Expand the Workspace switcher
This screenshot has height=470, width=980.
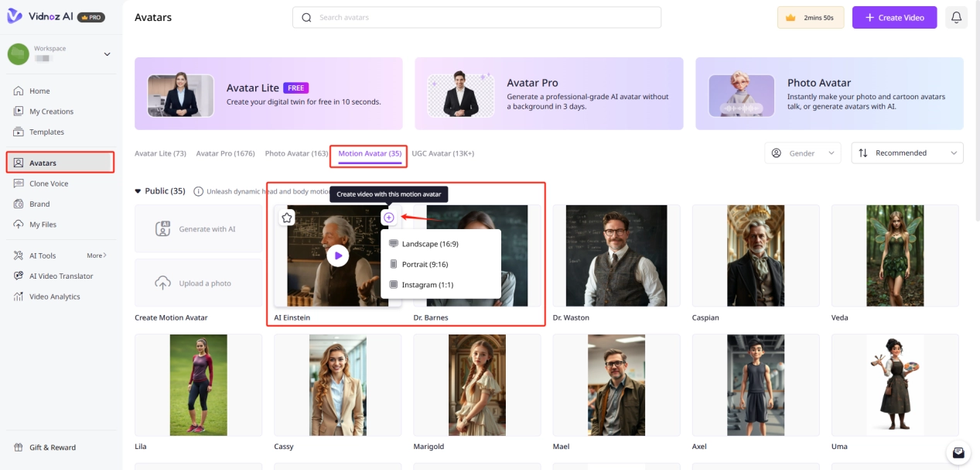[x=107, y=54]
